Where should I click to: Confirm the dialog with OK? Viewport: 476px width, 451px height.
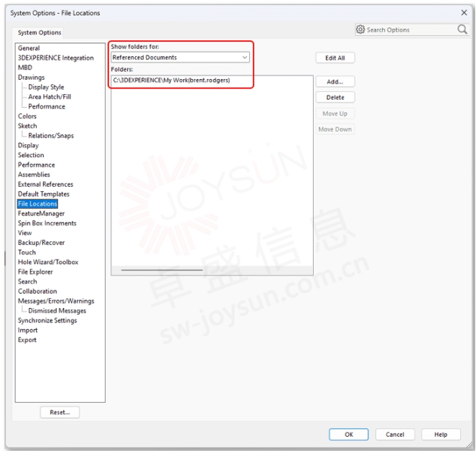[349, 434]
